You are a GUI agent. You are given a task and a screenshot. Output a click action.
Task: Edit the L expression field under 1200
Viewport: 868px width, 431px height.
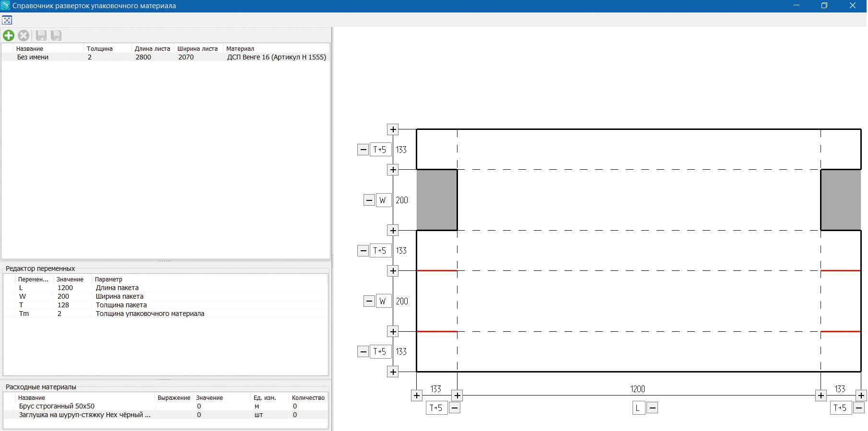click(x=638, y=408)
